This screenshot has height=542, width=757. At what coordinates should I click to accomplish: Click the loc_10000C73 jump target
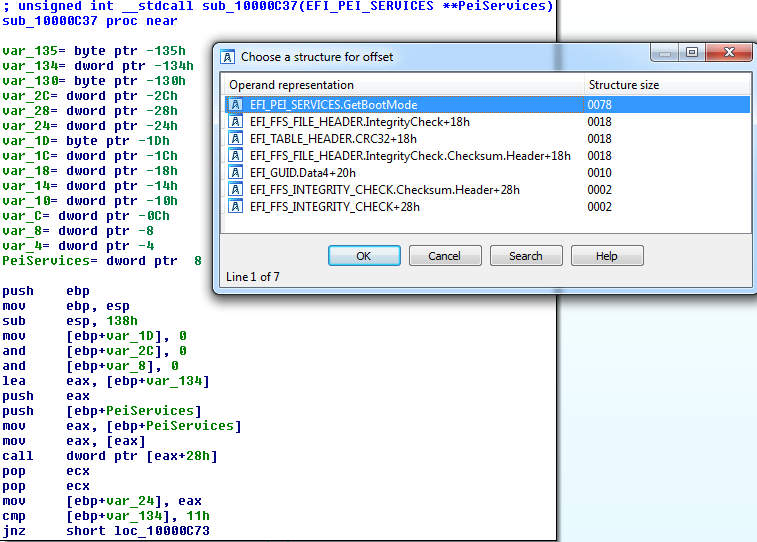pyautogui.click(x=162, y=531)
